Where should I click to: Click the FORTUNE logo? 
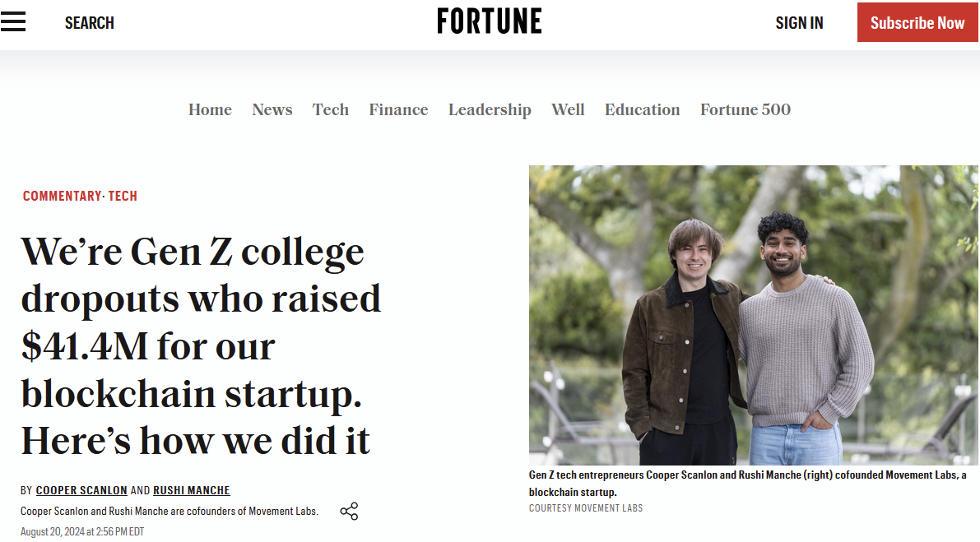point(490,21)
